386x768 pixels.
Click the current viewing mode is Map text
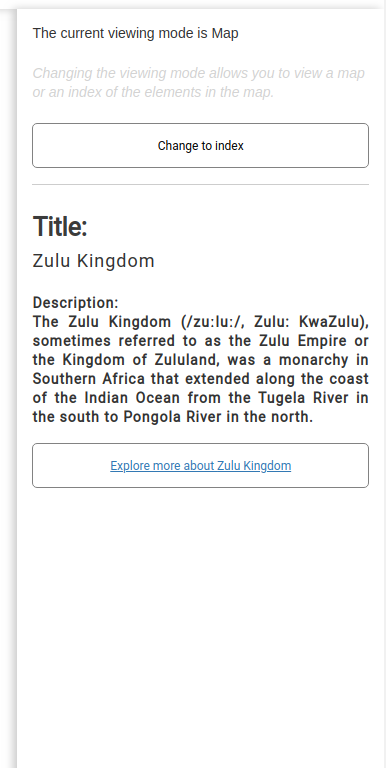(x=136, y=33)
